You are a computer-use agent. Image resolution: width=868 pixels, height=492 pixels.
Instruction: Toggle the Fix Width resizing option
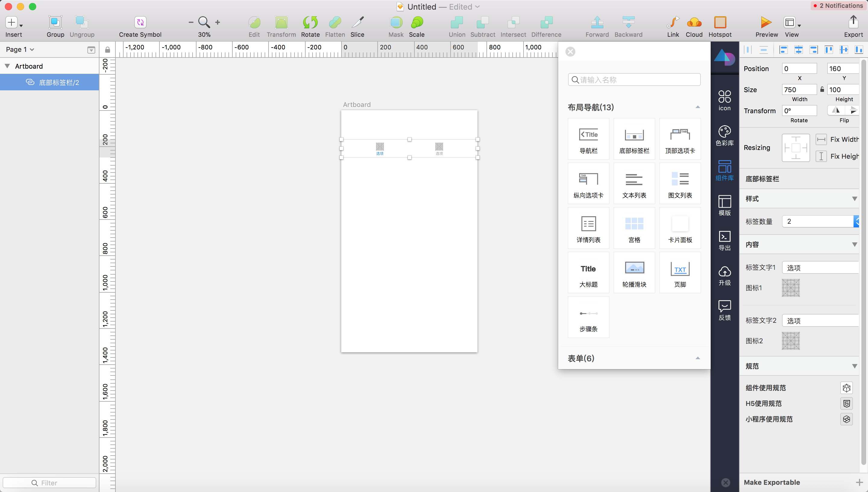(x=821, y=139)
